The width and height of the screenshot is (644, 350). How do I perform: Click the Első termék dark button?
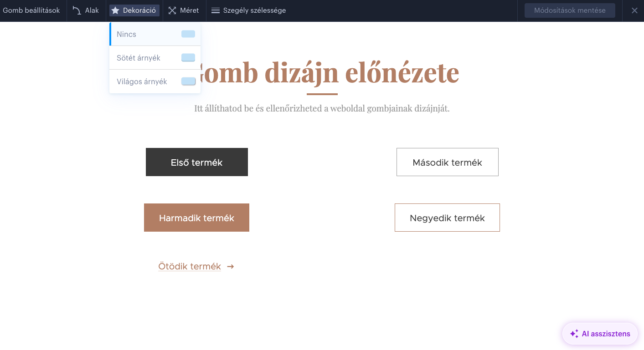197,162
